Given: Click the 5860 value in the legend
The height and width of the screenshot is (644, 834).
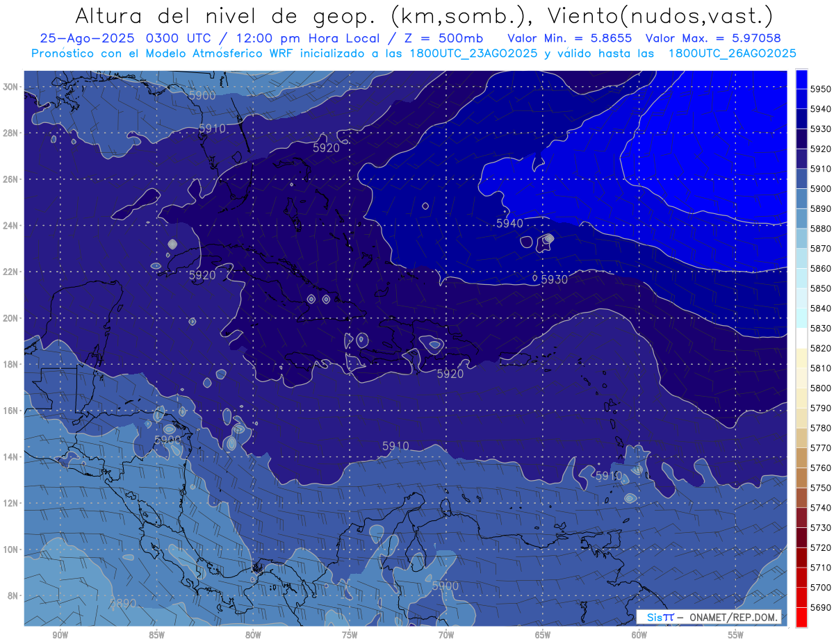Looking at the screenshot, I should coord(821,268).
